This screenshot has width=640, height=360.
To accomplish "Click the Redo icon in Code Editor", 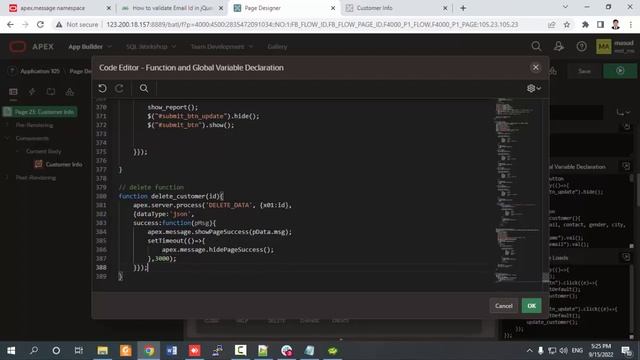I will coord(119,88).
